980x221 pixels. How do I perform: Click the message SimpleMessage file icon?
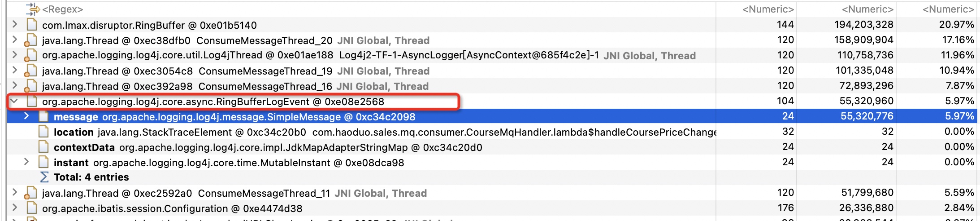coord(43,117)
